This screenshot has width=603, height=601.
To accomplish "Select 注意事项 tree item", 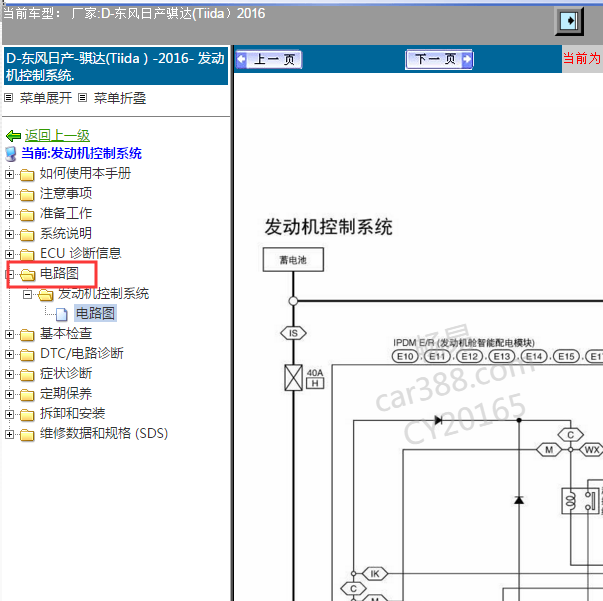I will coord(66,193).
